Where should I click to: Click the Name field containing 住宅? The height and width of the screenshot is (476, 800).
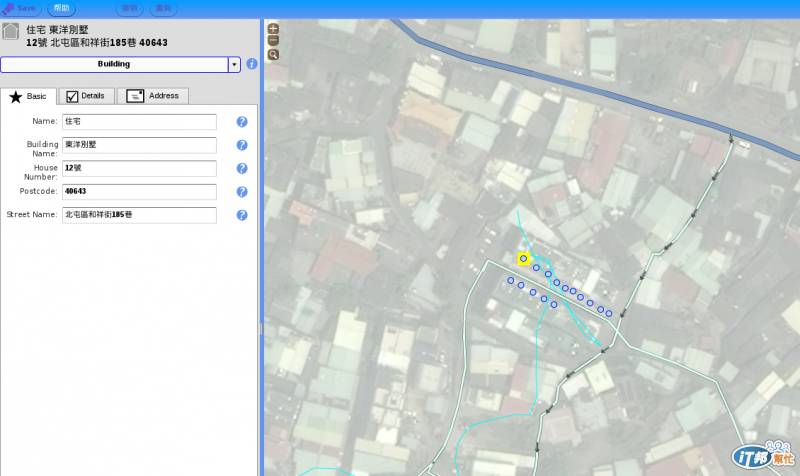139,121
